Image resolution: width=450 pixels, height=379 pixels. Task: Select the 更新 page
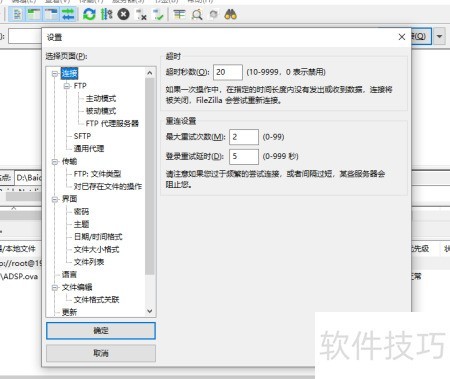tap(69, 312)
